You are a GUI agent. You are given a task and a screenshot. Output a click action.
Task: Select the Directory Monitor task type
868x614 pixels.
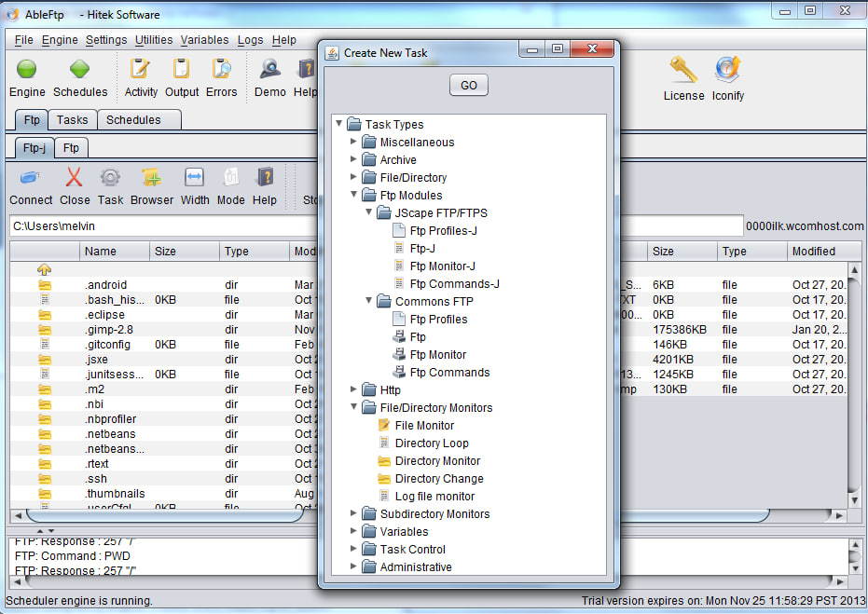429,461
